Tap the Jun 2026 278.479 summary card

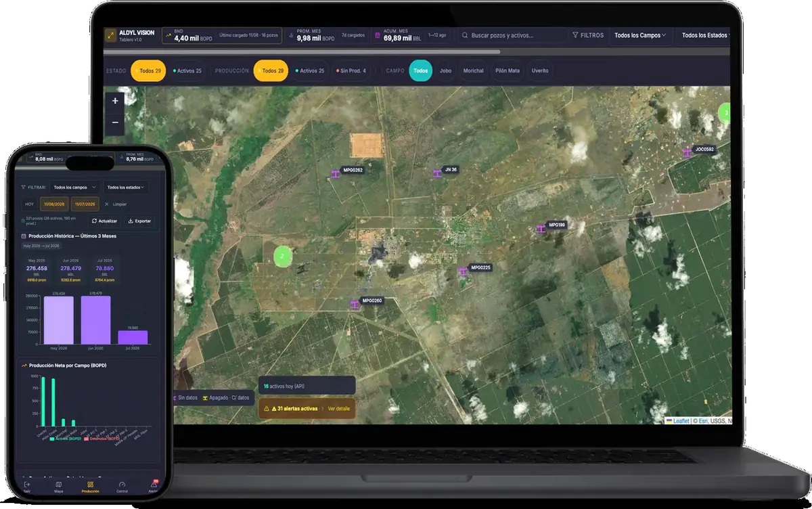pos(70,269)
